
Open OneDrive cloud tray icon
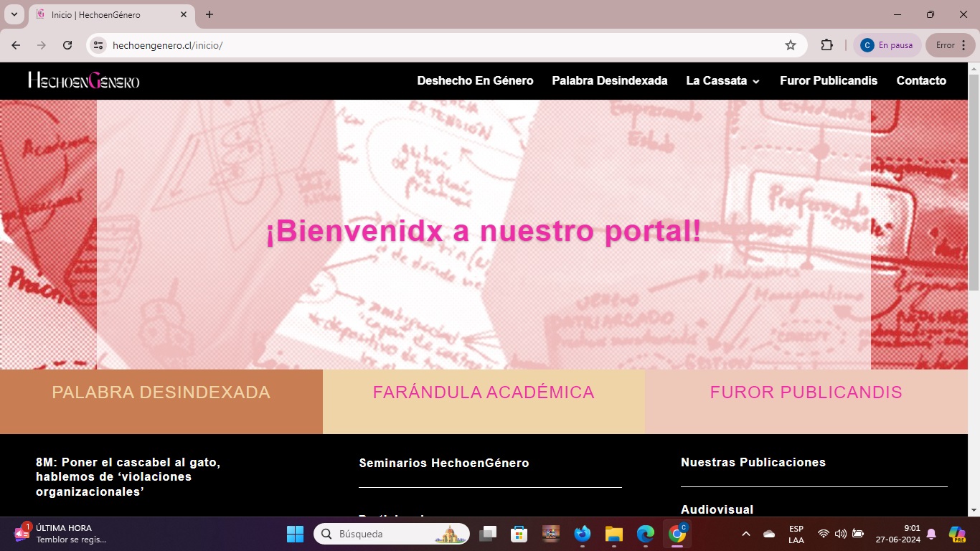pyautogui.click(x=769, y=534)
